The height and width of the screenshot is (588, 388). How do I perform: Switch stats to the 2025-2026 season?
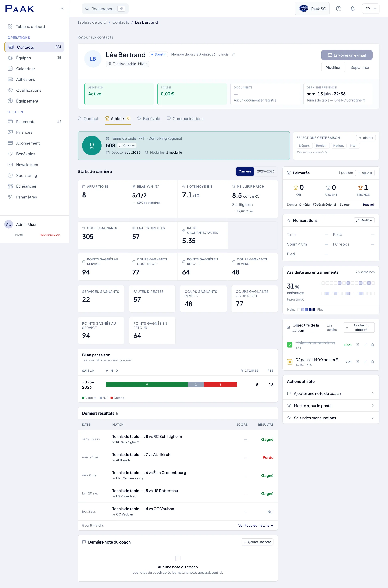266,171
